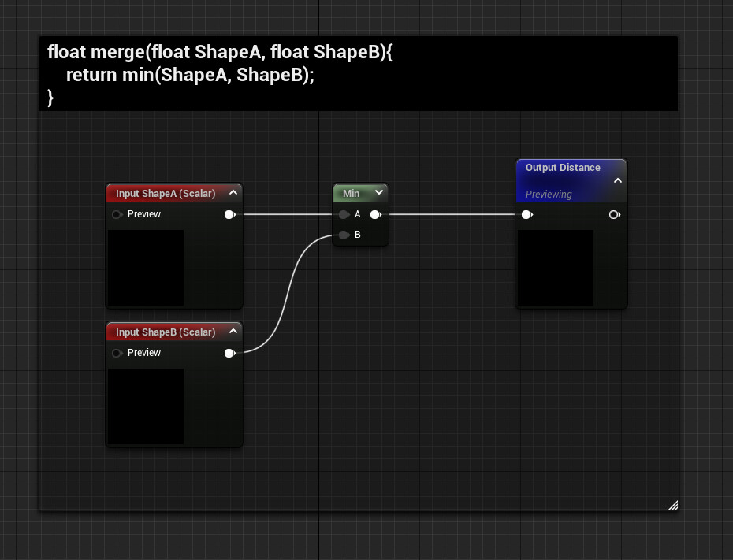733x560 pixels.
Task: Select the preview thumbnail of Output Distance
Action: tap(556, 268)
